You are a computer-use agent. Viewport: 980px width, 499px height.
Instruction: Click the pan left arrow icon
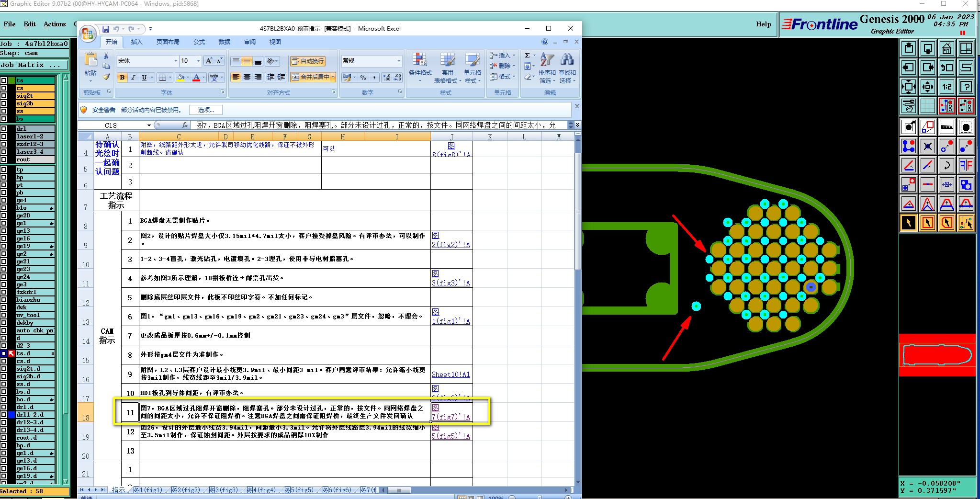click(x=908, y=68)
